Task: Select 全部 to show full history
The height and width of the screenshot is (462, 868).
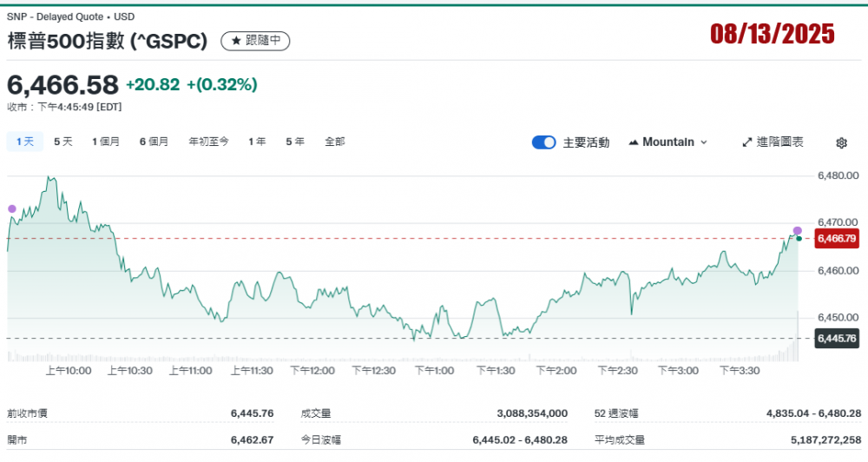Action: click(334, 142)
